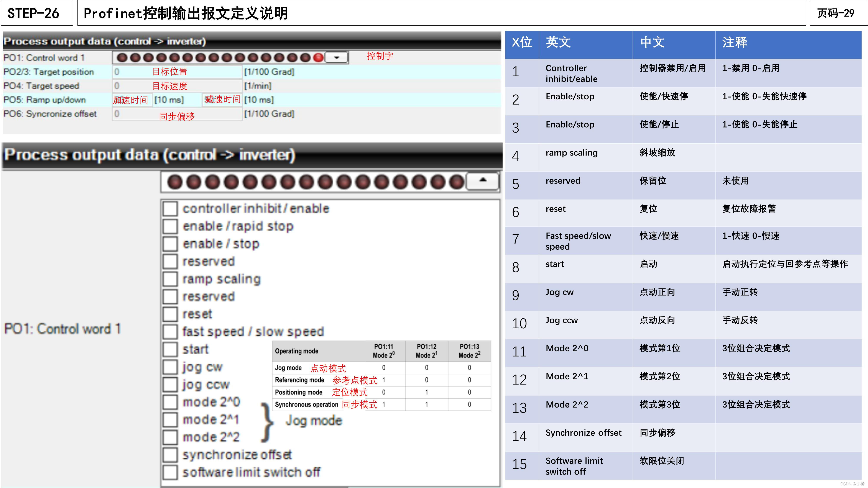Select the 'PO5: Ramp up/down' label
This screenshot has height=488, width=868.
pos(44,100)
